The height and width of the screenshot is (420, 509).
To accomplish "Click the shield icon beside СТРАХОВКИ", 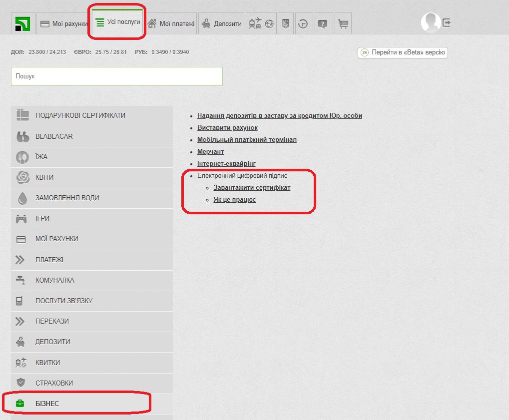I will [21, 383].
